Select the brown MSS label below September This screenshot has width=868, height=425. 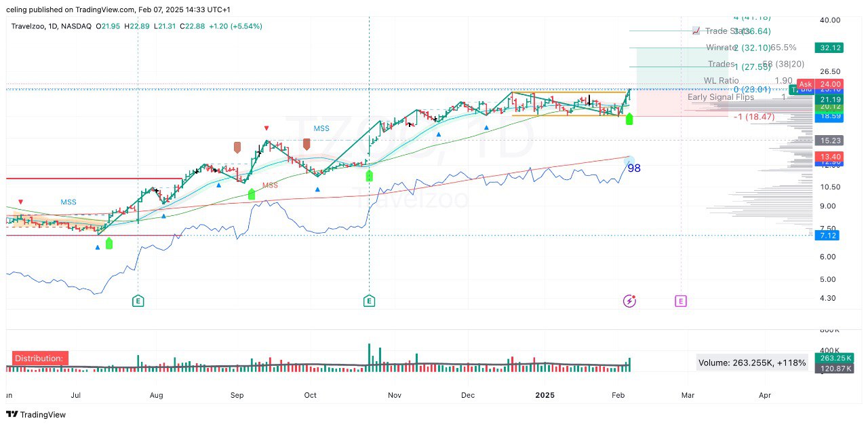[x=270, y=185]
